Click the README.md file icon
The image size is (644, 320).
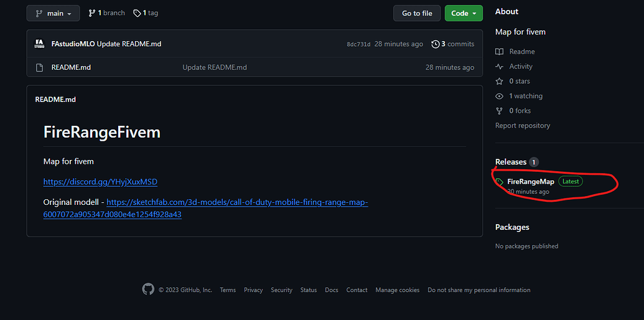[39, 67]
